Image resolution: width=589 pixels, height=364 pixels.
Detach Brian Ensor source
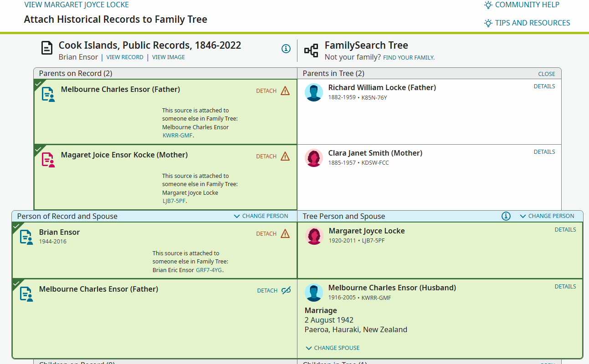[x=266, y=234]
